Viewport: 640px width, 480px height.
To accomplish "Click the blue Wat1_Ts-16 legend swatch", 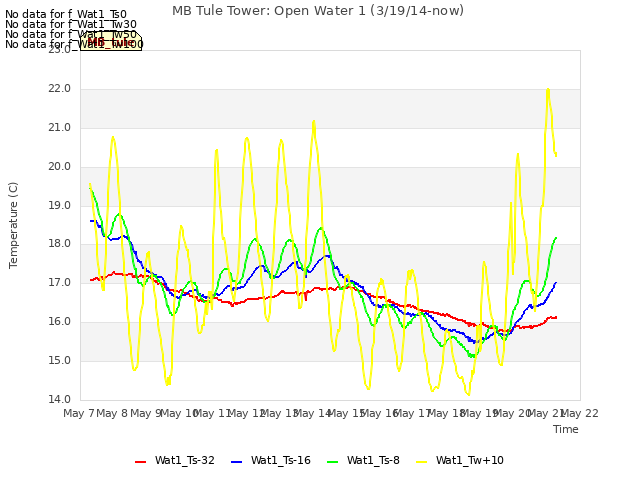I will pos(236,462).
